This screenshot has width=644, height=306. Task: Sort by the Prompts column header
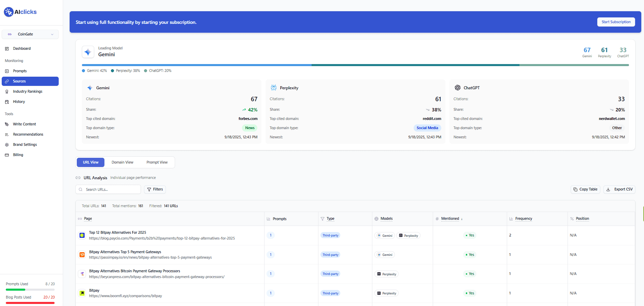click(x=280, y=219)
